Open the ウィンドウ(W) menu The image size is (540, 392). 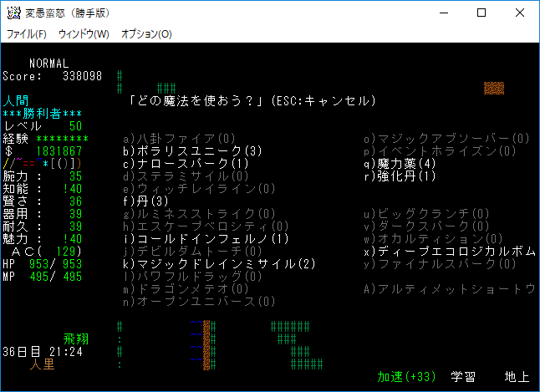point(84,34)
